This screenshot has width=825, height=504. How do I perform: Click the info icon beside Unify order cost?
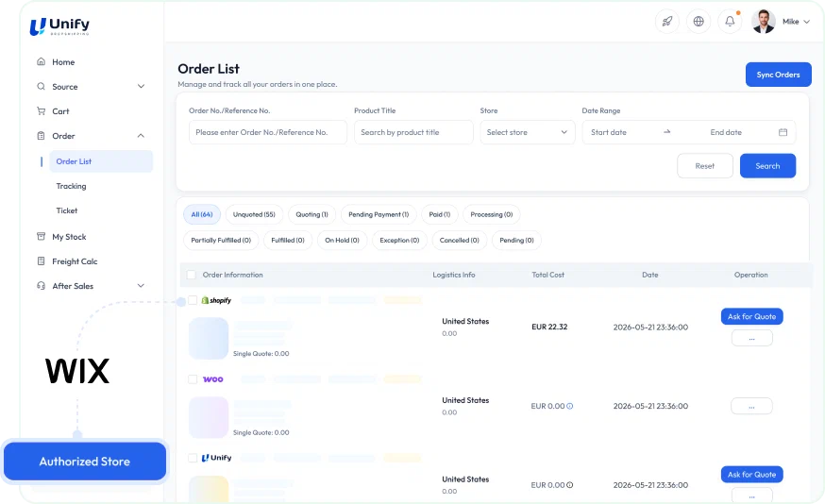570,485
